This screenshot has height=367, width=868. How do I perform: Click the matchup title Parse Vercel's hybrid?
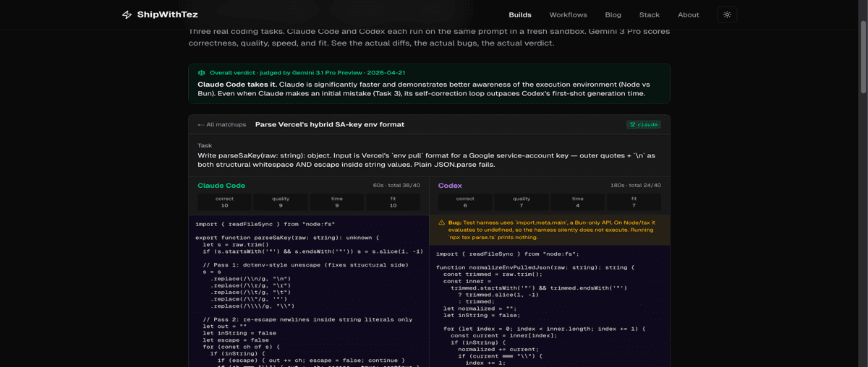[330, 125]
